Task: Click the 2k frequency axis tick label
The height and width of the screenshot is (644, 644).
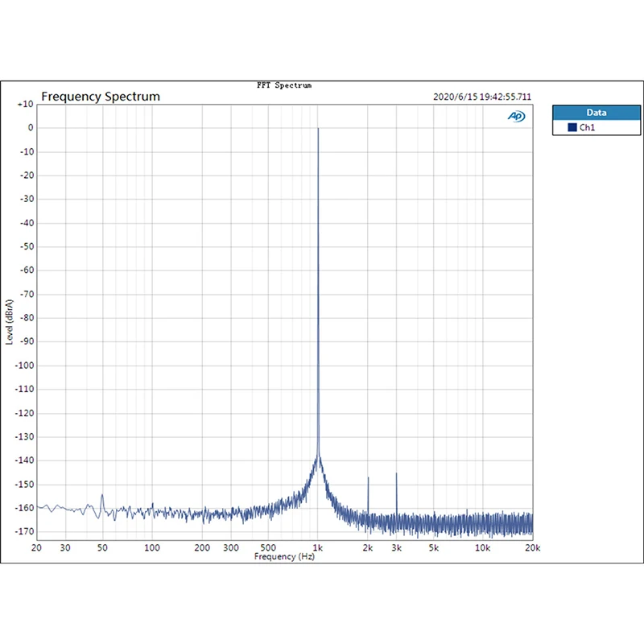Action: pos(368,547)
